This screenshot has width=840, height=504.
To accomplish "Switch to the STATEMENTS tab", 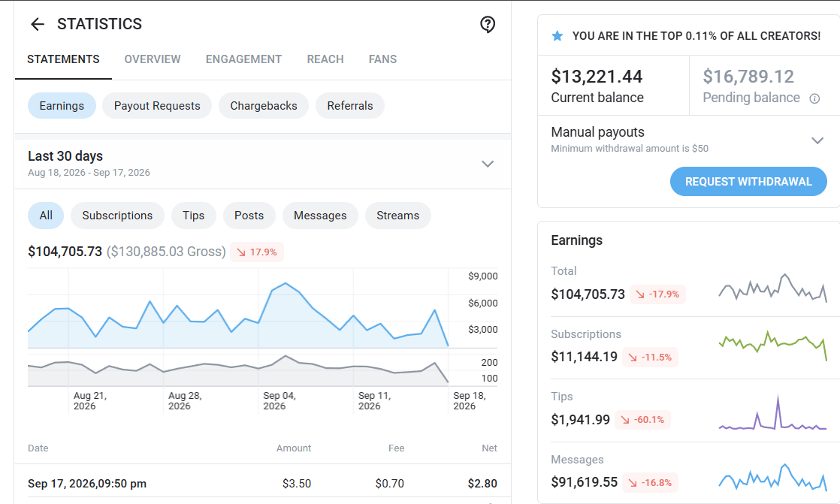I will [63, 59].
